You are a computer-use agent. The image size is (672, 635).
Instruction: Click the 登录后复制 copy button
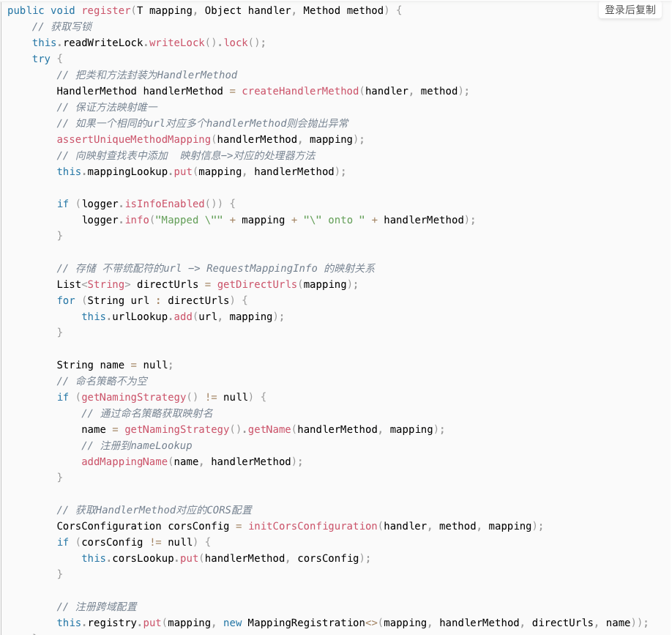click(x=630, y=10)
